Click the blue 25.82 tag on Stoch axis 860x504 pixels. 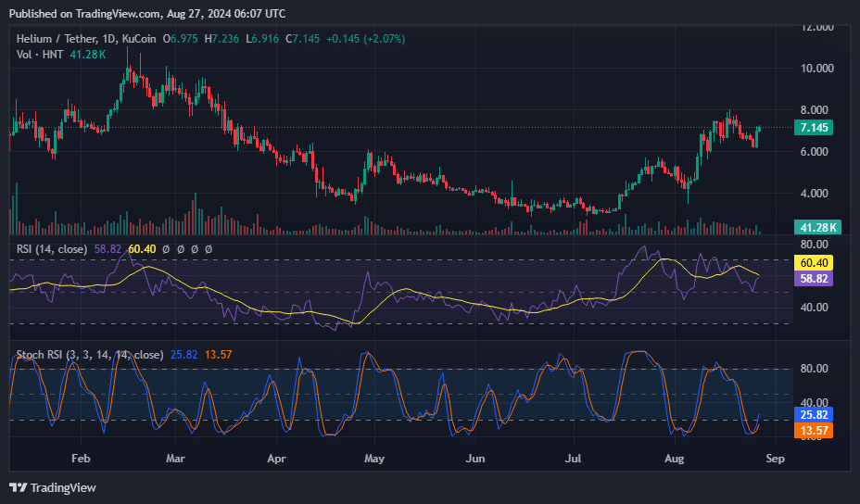click(814, 415)
